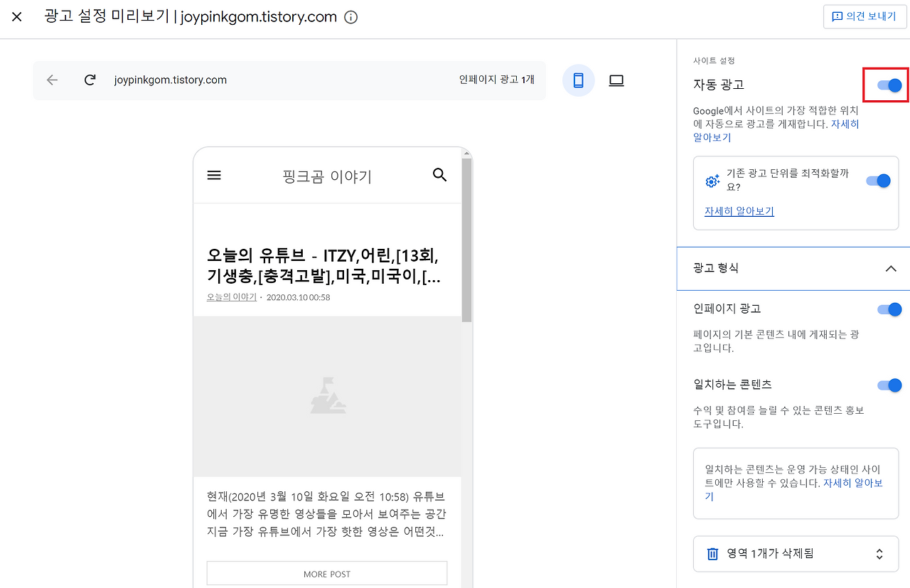This screenshot has height=588, width=910.
Task: Click the 의견 보내기 button
Action: pyautogui.click(x=864, y=16)
